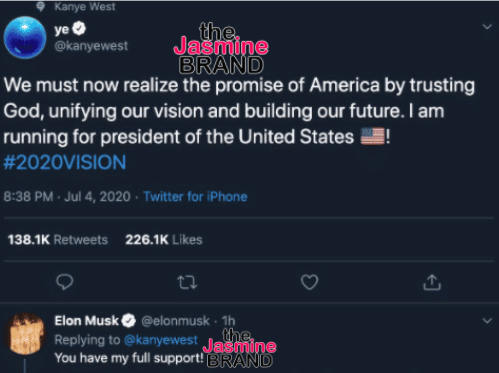Open the Twitter for iPhone link
499x373 pixels.
tap(195, 197)
